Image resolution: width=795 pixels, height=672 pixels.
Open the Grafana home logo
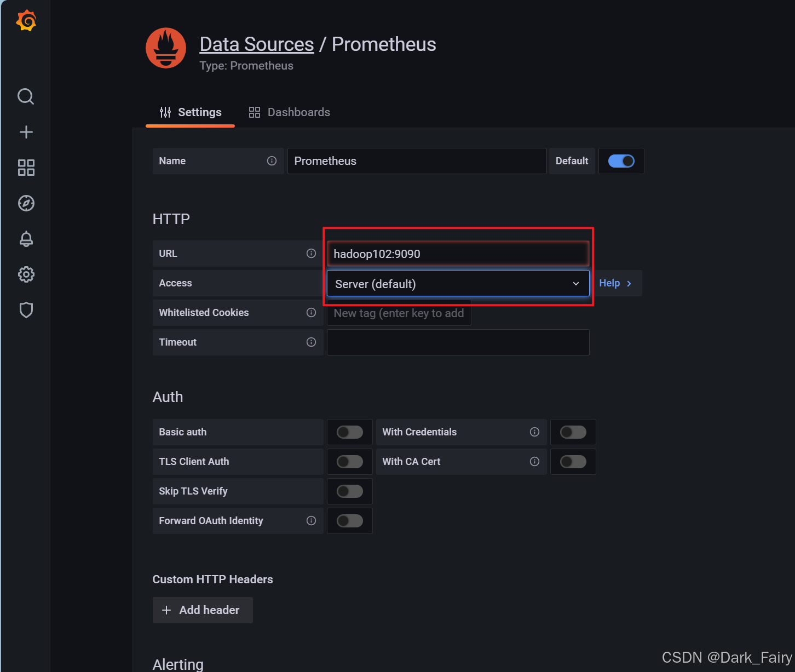click(x=26, y=21)
